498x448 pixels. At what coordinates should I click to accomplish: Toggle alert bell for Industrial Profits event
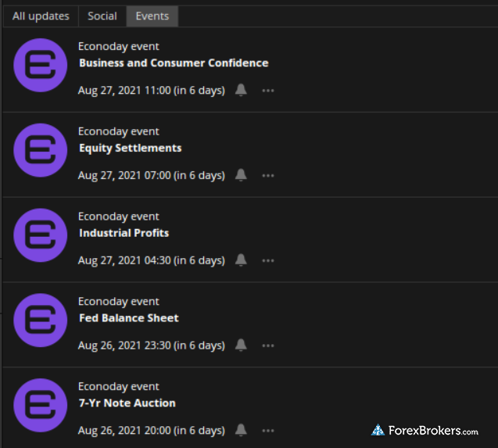pyautogui.click(x=241, y=260)
